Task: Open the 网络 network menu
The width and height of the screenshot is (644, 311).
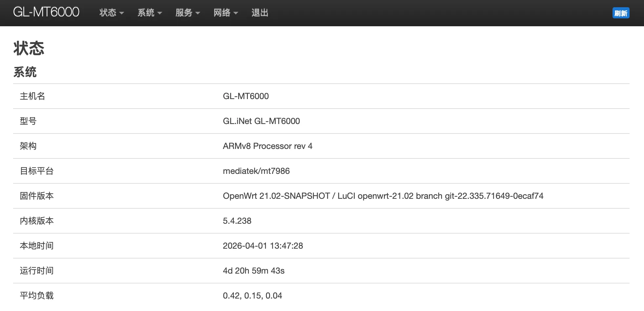Action: [x=223, y=12]
